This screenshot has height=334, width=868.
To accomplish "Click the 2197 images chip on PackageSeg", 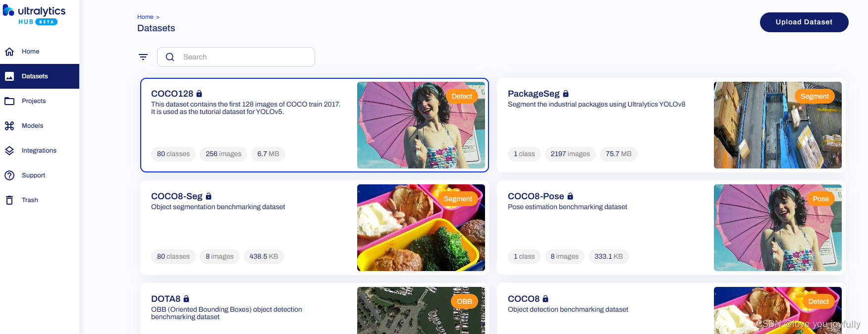I will point(570,154).
